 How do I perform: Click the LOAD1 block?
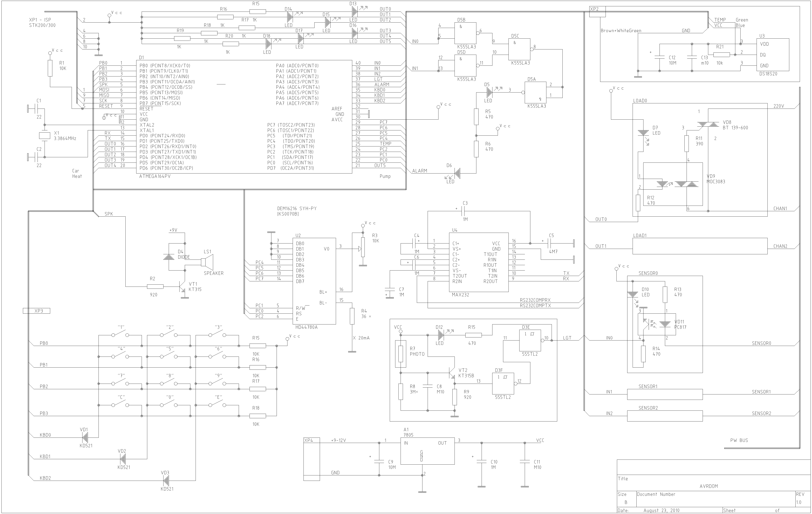[x=700, y=246]
